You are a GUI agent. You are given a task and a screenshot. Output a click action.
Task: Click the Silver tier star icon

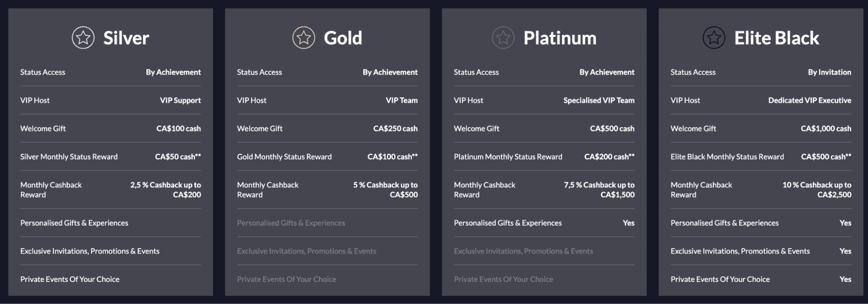point(83,38)
